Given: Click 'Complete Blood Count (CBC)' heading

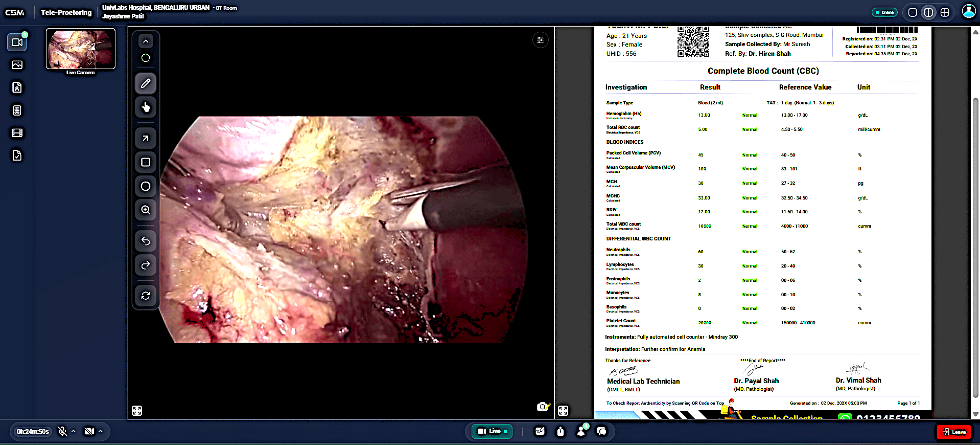Looking at the screenshot, I should (x=763, y=71).
